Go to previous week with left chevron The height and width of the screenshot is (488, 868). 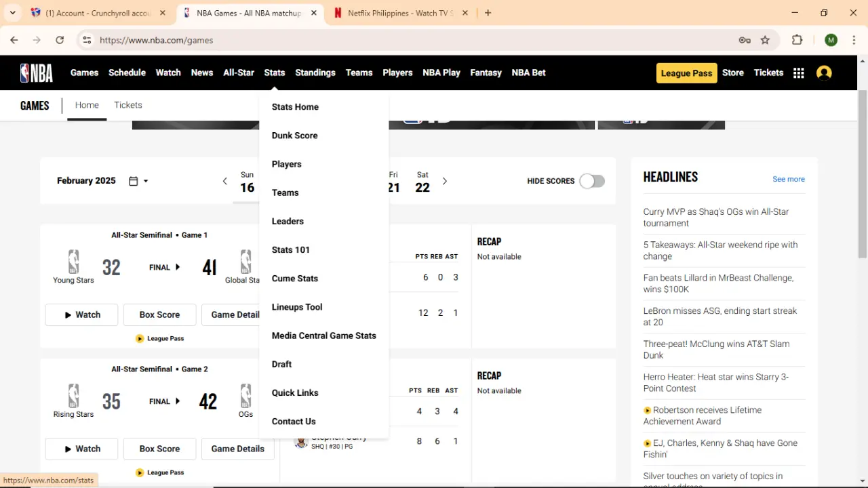225,181
